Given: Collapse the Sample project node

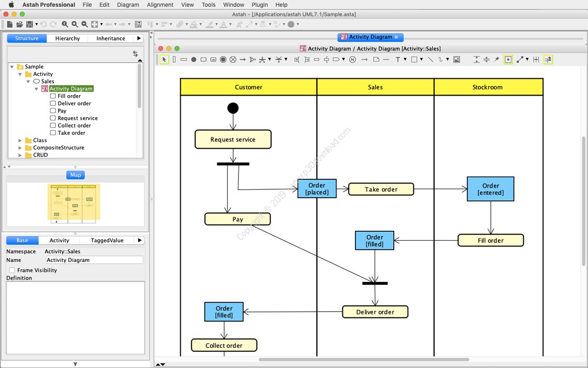Looking at the screenshot, I should tap(12, 67).
